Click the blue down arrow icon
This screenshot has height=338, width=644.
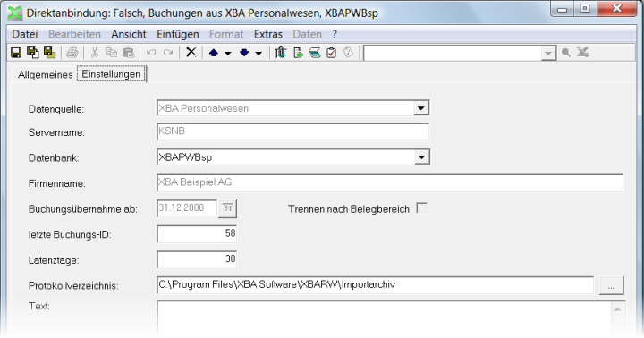pos(244,53)
